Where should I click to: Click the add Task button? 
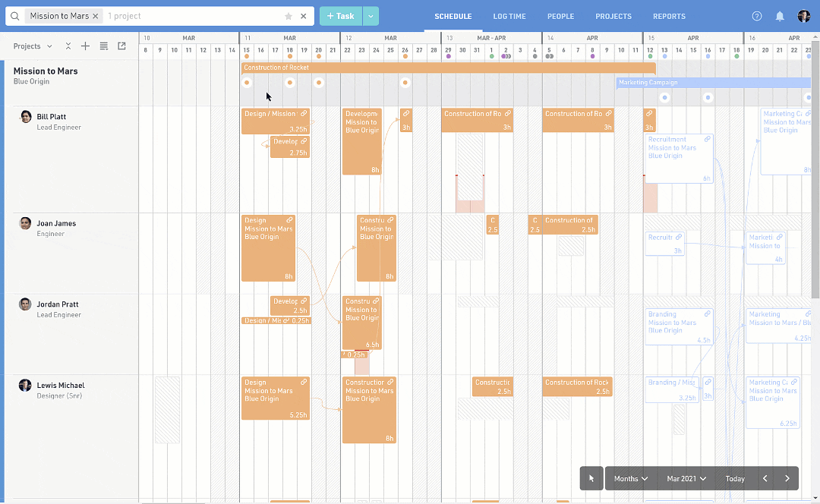pyautogui.click(x=340, y=16)
